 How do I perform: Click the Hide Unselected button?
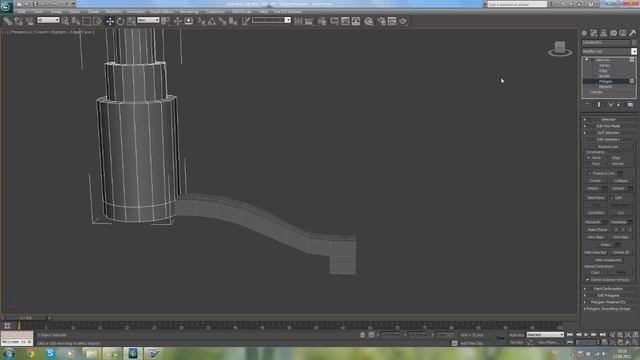click(x=608, y=260)
